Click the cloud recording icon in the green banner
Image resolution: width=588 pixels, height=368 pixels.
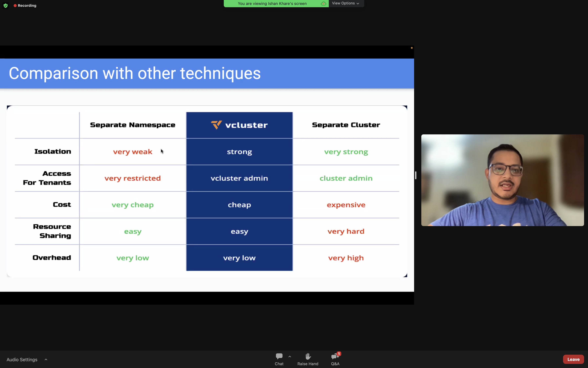323,3
